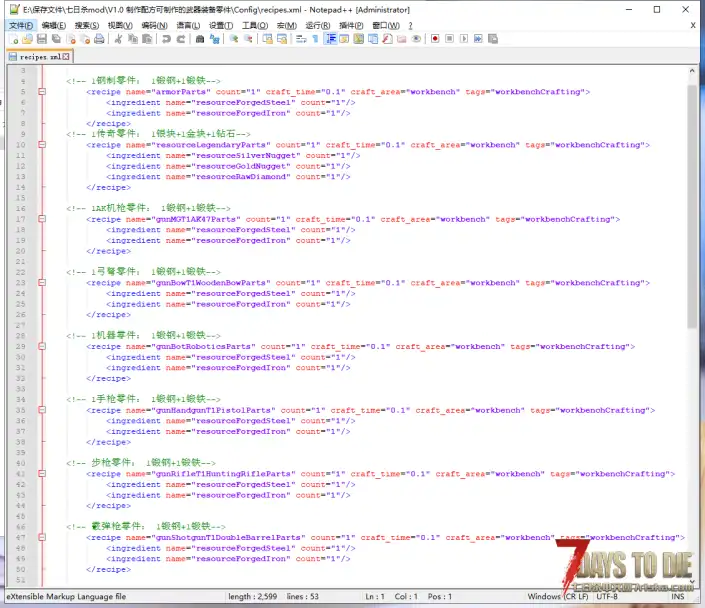Open the ? help menu
This screenshot has height=608, width=705.
pyautogui.click(x=410, y=26)
